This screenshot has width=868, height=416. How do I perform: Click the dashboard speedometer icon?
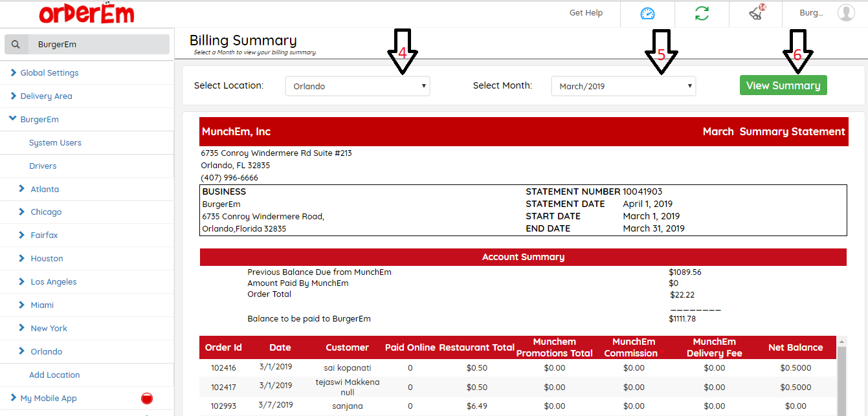[x=647, y=14]
